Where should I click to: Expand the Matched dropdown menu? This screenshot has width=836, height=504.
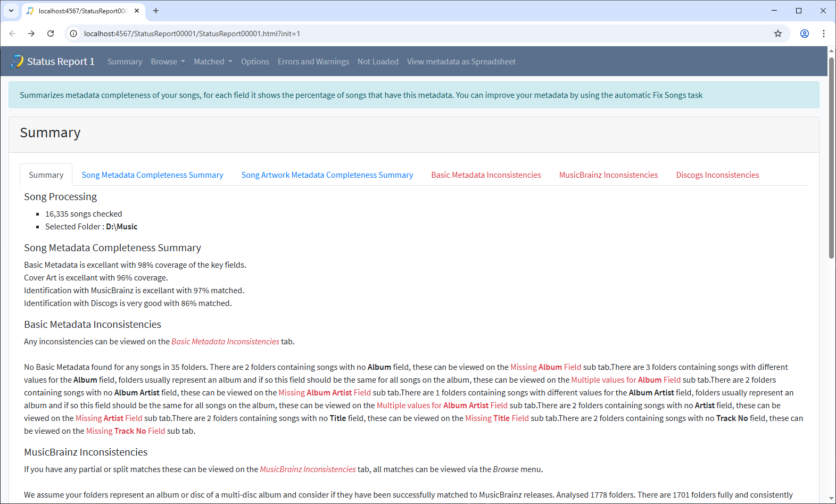(x=213, y=62)
